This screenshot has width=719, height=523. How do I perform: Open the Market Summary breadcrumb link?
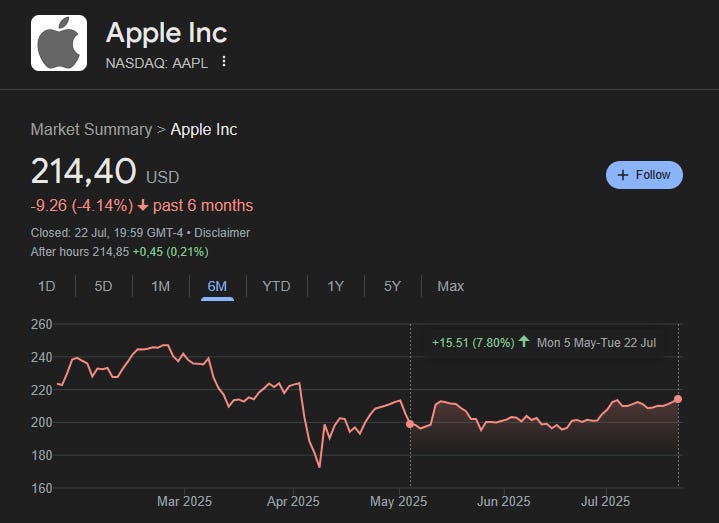[x=91, y=129]
